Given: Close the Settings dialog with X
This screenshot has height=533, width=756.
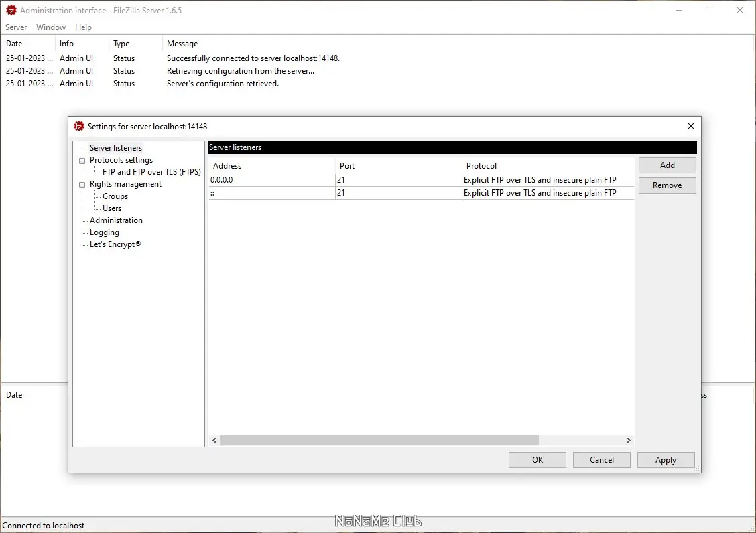Looking at the screenshot, I should pyautogui.click(x=690, y=126).
